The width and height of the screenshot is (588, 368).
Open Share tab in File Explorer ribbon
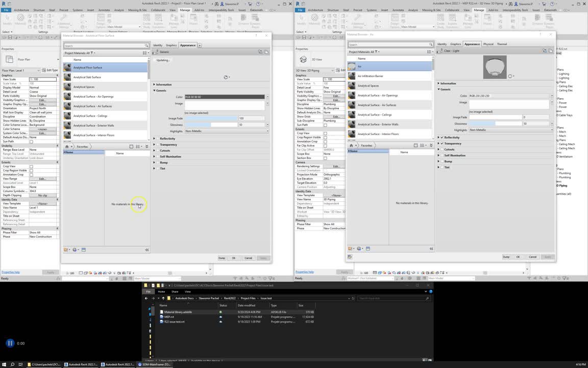[x=175, y=292]
